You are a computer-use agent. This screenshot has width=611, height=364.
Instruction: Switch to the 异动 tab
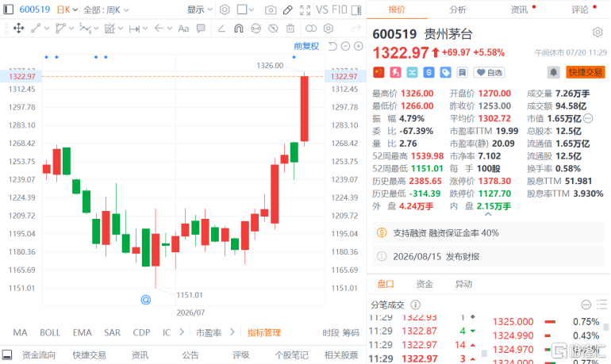tap(463, 284)
